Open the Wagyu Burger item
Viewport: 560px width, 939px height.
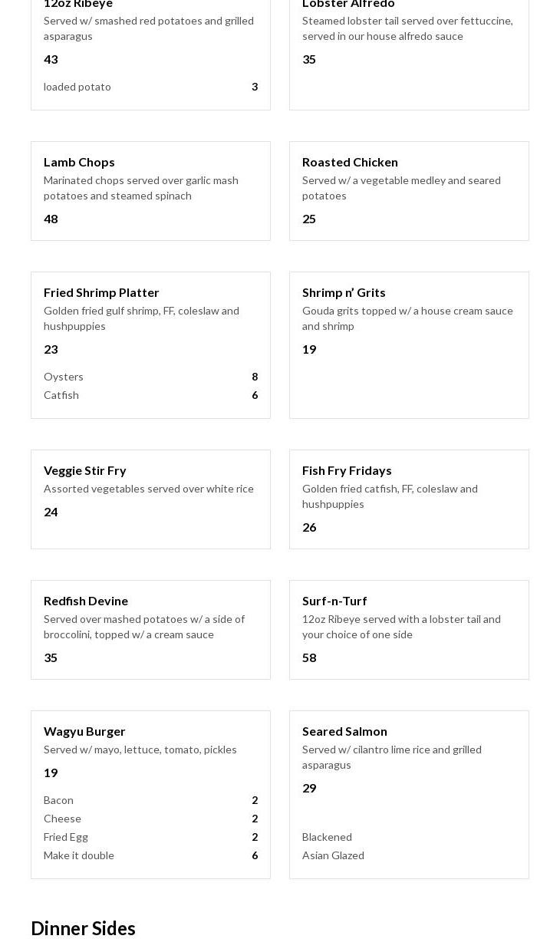click(x=84, y=731)
